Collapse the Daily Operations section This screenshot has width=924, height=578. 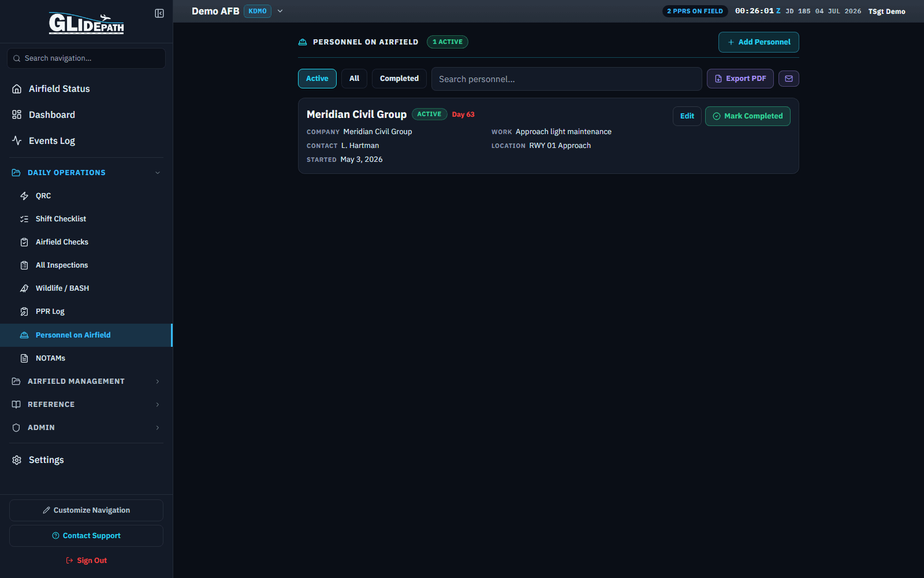[86, 173]
